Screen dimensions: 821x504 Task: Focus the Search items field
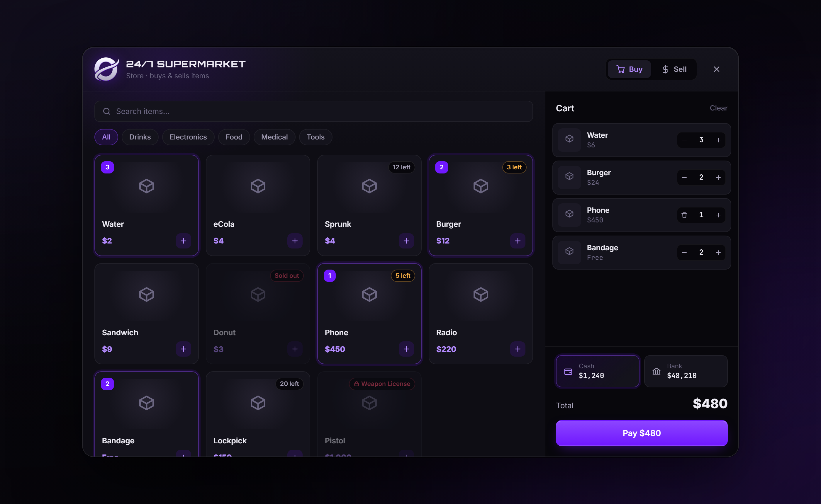[313, 111]
